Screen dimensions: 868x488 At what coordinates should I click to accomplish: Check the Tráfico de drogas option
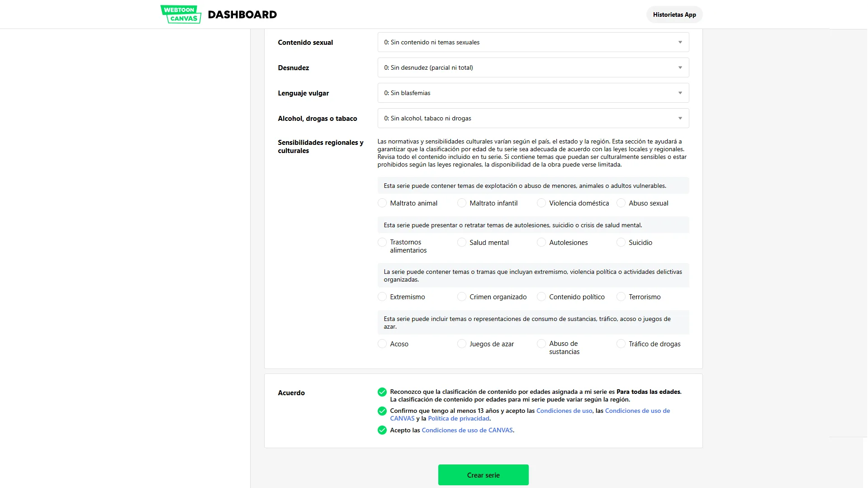(621, 344)
